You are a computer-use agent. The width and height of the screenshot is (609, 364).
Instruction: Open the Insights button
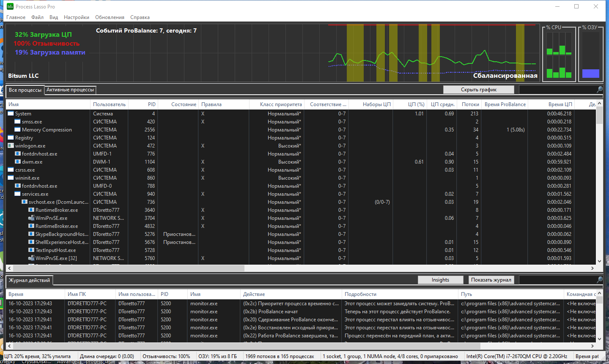click(440, 280)
